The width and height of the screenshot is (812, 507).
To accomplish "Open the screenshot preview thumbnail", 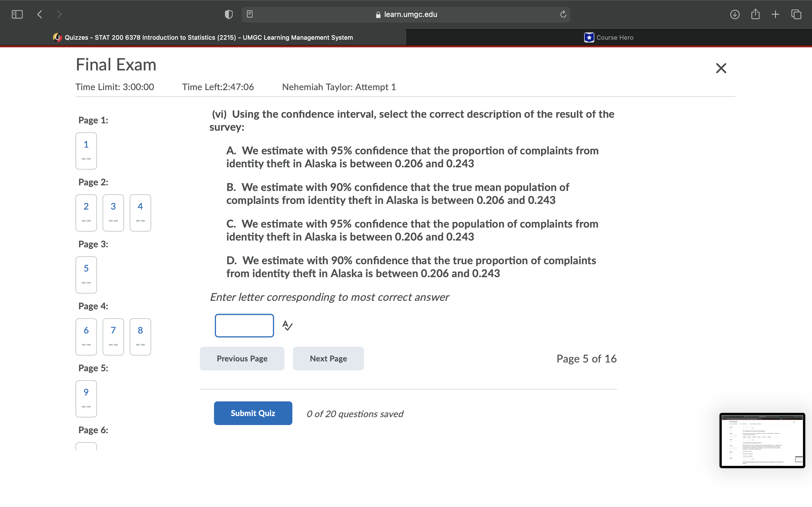I will [762, 440].
